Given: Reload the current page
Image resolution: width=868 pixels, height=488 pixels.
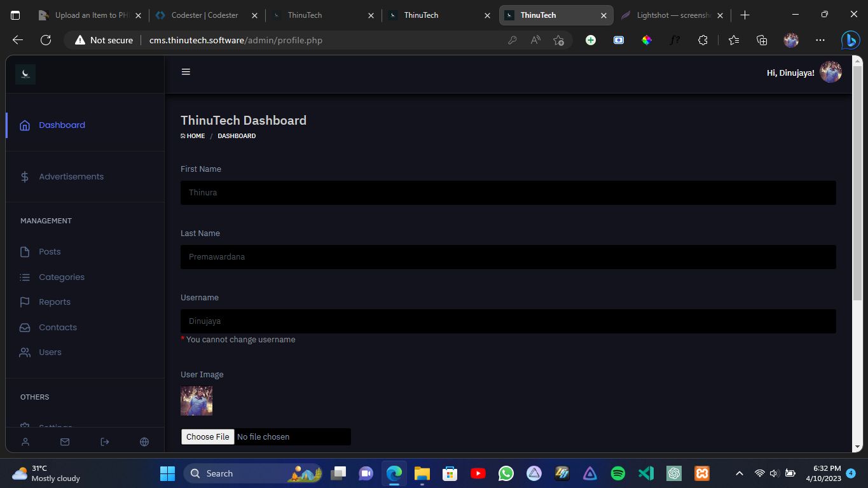Looking at the screenshot, I should coord(46,40).
